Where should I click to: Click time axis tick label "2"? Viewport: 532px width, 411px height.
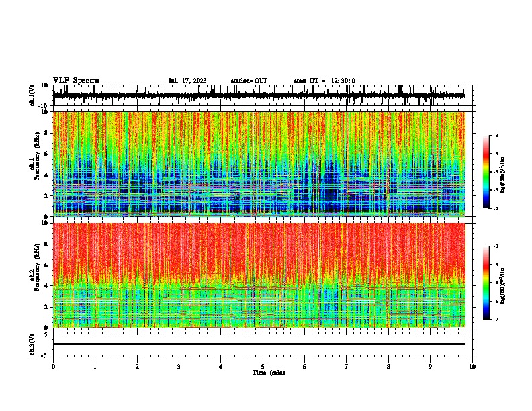[137, 367]
